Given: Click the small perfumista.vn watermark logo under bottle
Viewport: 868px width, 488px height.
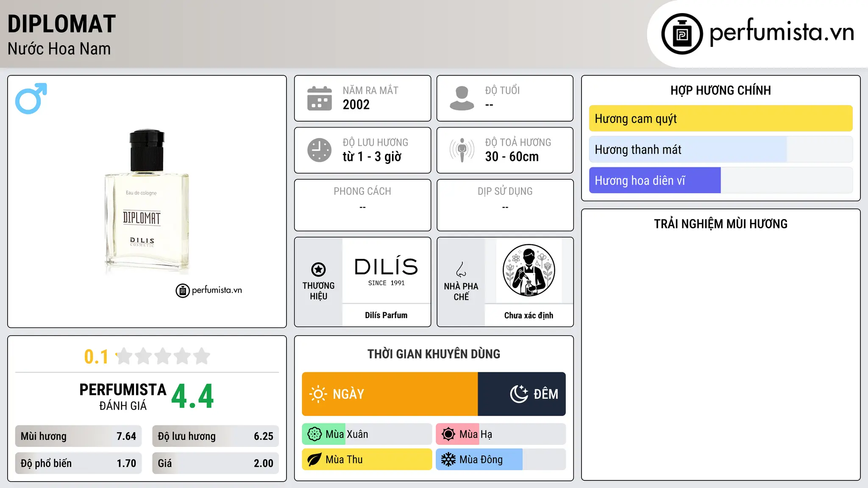Looking at the screenshot, I should coord(209,291).
